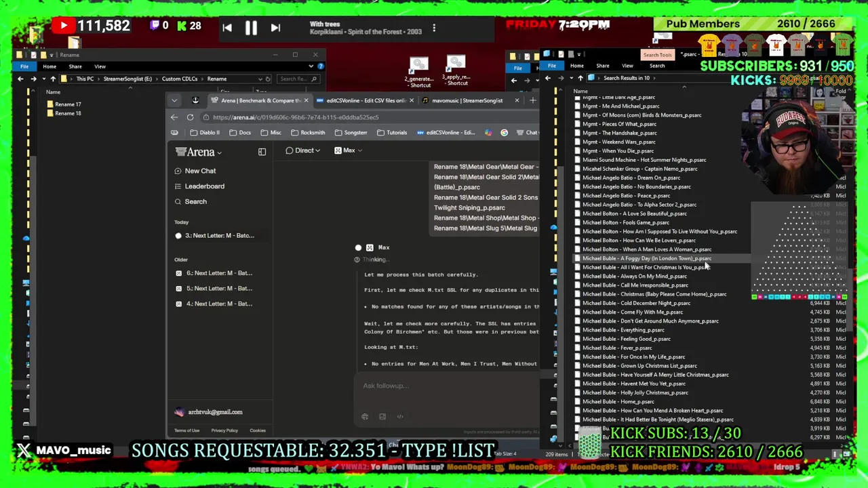The image size is (868, 488).
Task: Open a new browser tab
Action: pyautogui.click(x=533, y=100)
